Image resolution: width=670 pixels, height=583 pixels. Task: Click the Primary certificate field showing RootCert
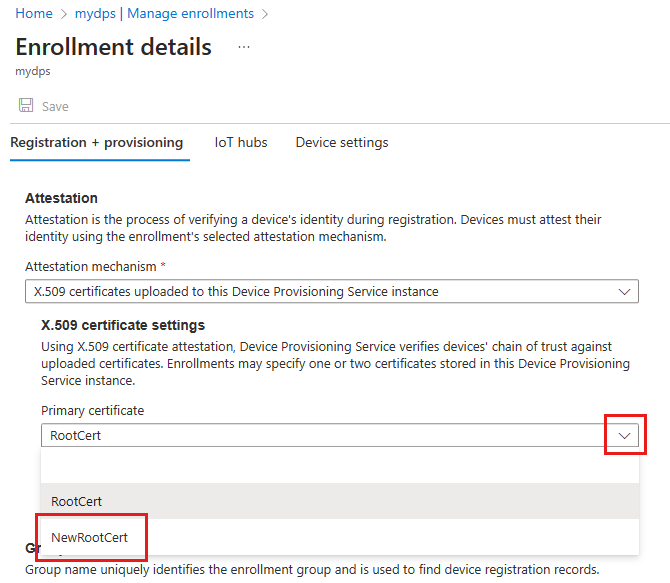(340, 436)
